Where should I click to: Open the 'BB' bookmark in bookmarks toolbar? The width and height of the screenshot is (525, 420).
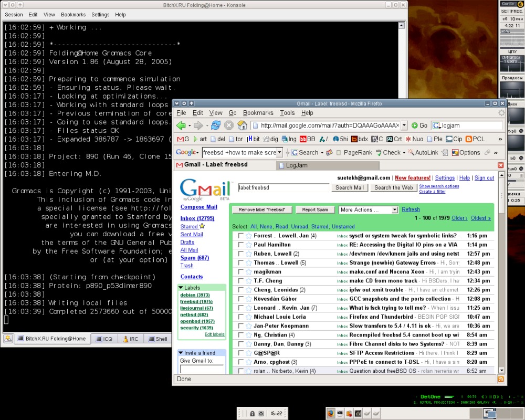tap(307, 139)
